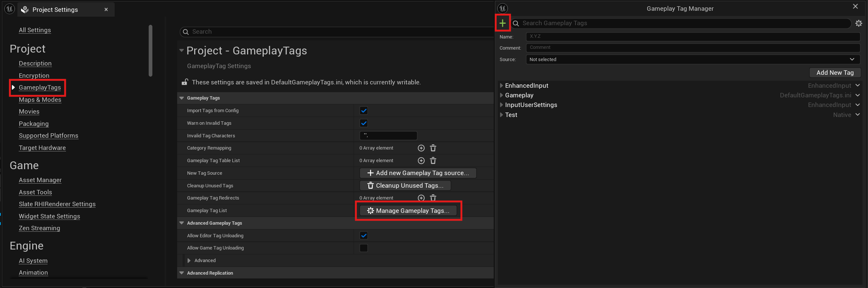Image resolution: width=868 pixels, height=288 pixels.
Task: Open Slate RHIRenderer Settings
Action: tap(57, 204)
